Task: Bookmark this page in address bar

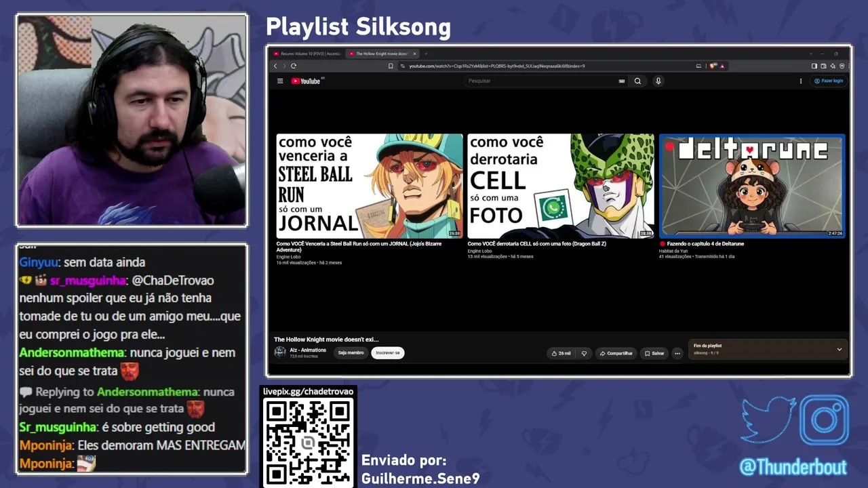Action: (391, 66)
